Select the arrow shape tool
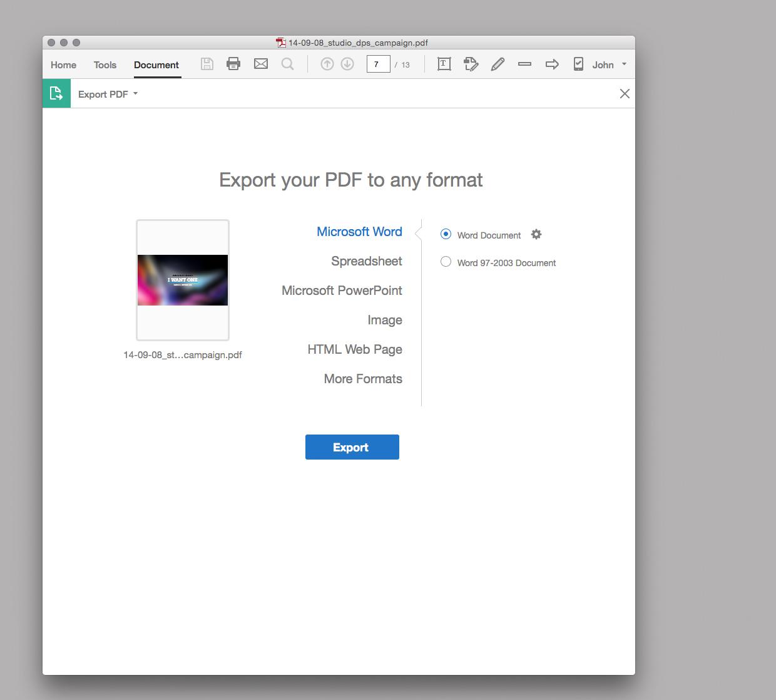Viewport: 776px width, 700px height. point(552,64)
